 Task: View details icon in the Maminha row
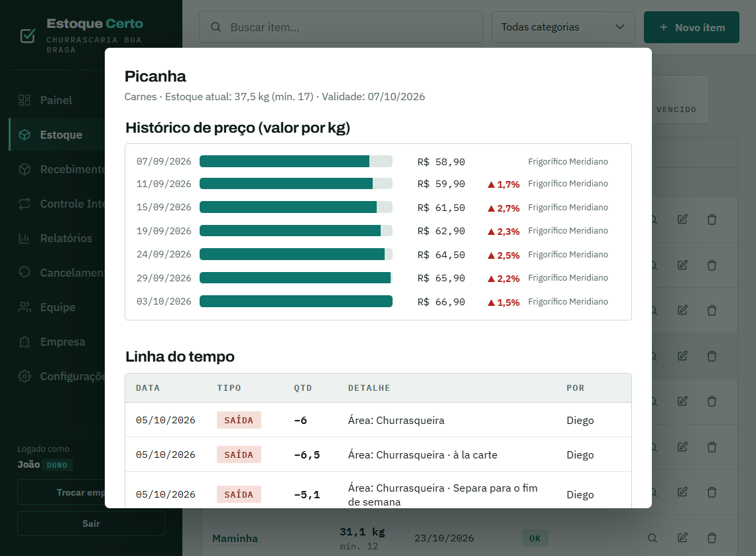tap(653, 537)
